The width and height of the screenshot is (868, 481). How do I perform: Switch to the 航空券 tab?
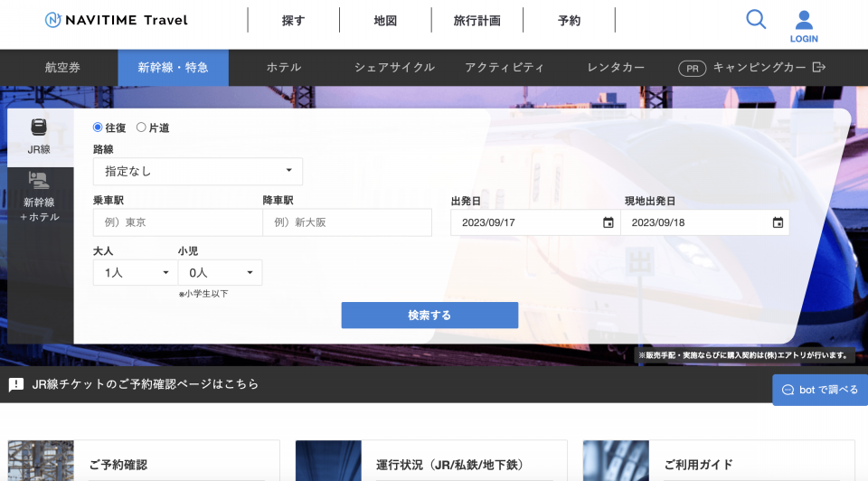[62, 68]
